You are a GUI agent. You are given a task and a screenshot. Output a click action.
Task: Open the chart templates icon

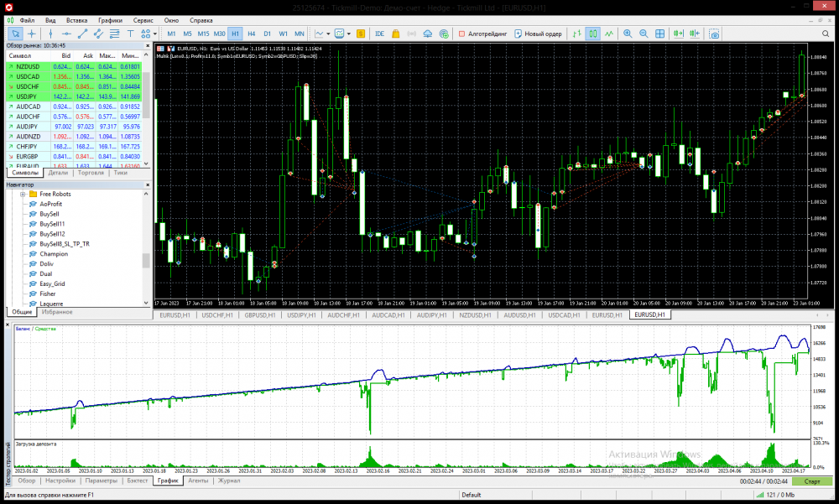pyautogui.click(x=339, y=34)
